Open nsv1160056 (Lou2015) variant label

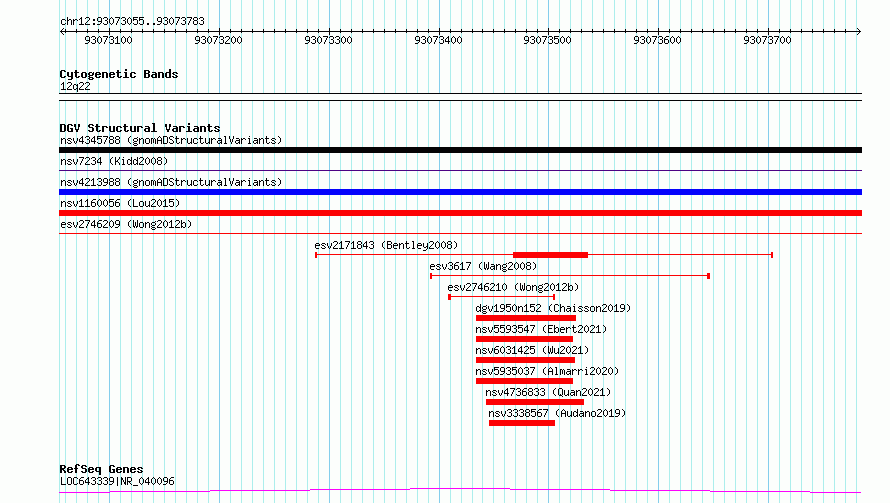click(x=120, y=203)
